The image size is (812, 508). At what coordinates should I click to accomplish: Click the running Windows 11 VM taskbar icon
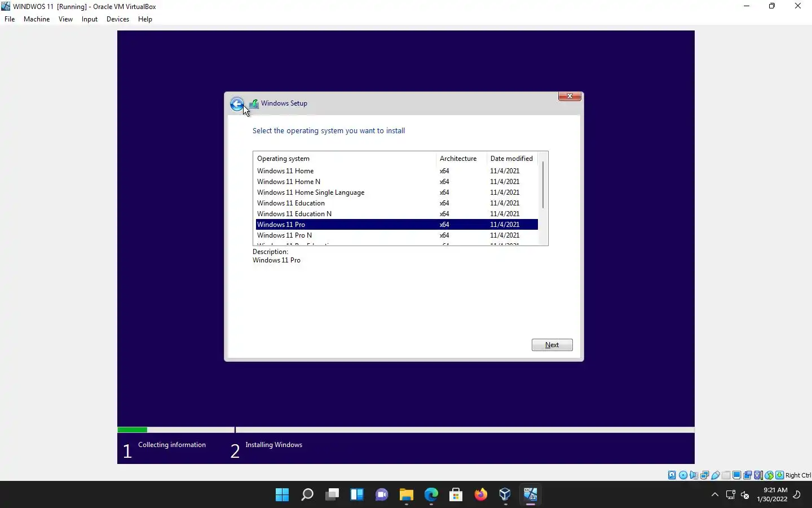click(x=531, y=495)
